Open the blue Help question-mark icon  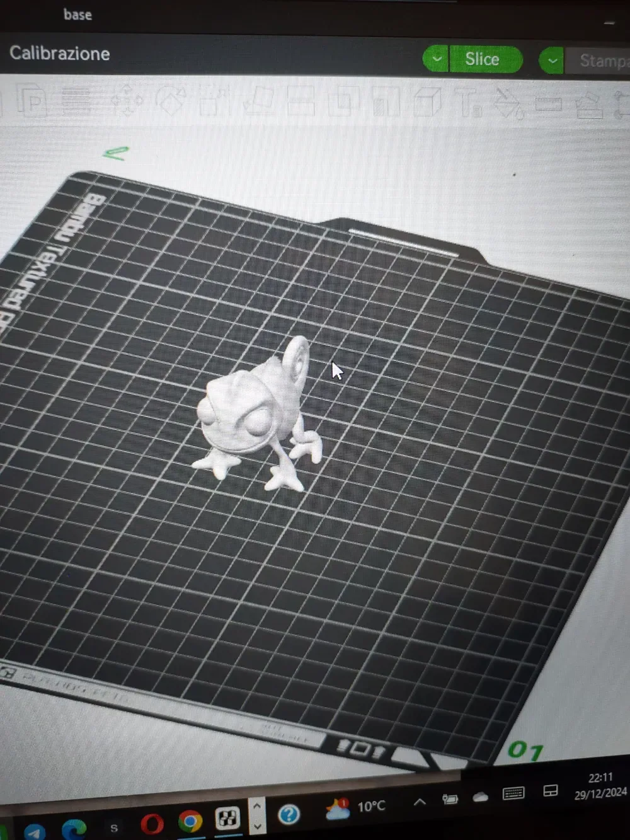click(x=289, y=815)
